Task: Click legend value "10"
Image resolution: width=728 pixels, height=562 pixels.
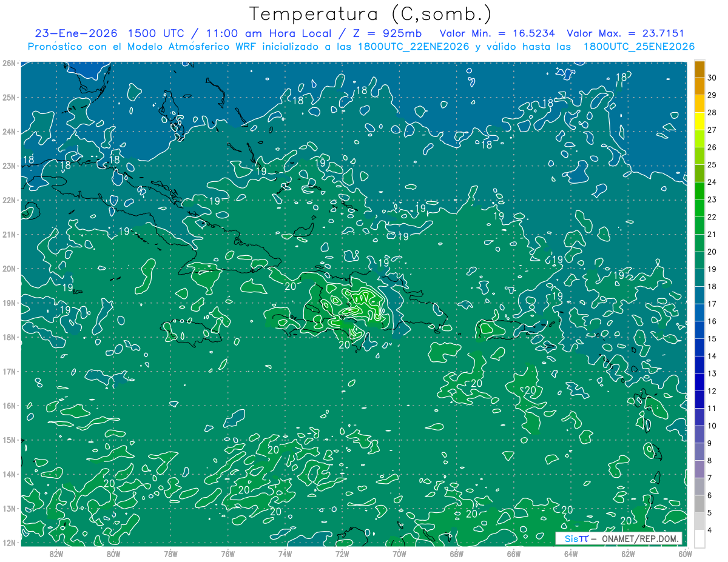Action: [x=712, y=426]
